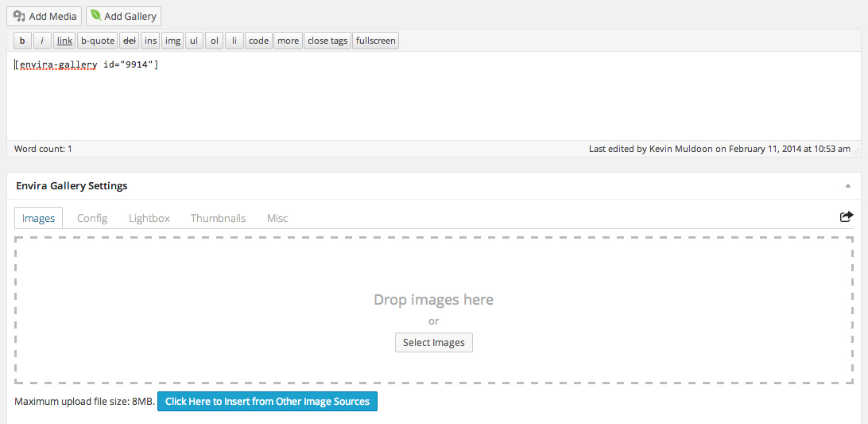Insert an image with the img button
Screen dimensions: 868x424
[172, 41]
